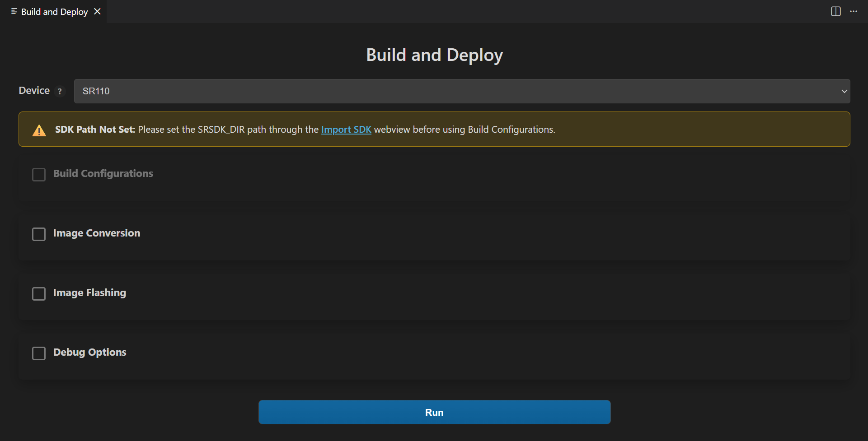Toggle the Build Configurations checkbox
The height and width of the screenshot is (441, 868).
coord(39,175)
